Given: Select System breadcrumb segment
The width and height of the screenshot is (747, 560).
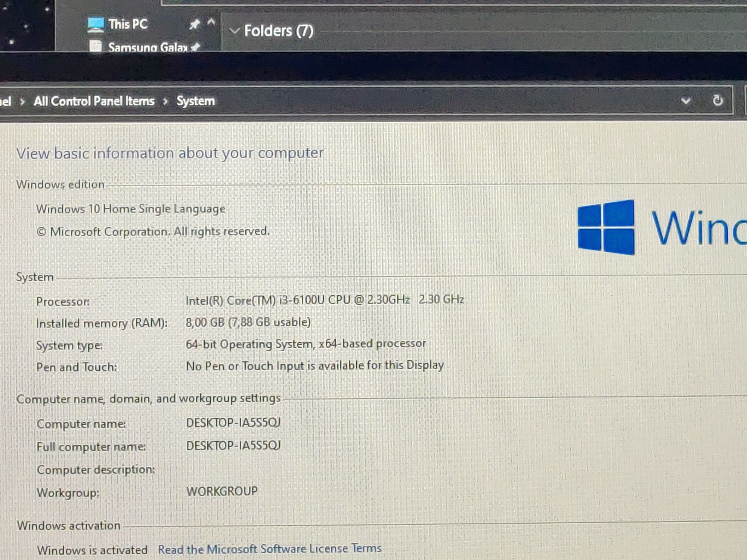Looking at the screenshot, I should pos(196,101).
